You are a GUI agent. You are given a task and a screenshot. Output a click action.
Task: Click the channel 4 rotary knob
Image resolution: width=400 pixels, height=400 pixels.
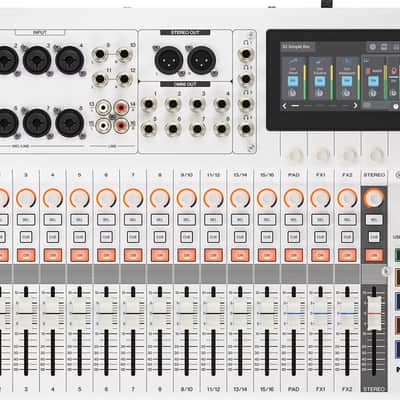[53, 198]
